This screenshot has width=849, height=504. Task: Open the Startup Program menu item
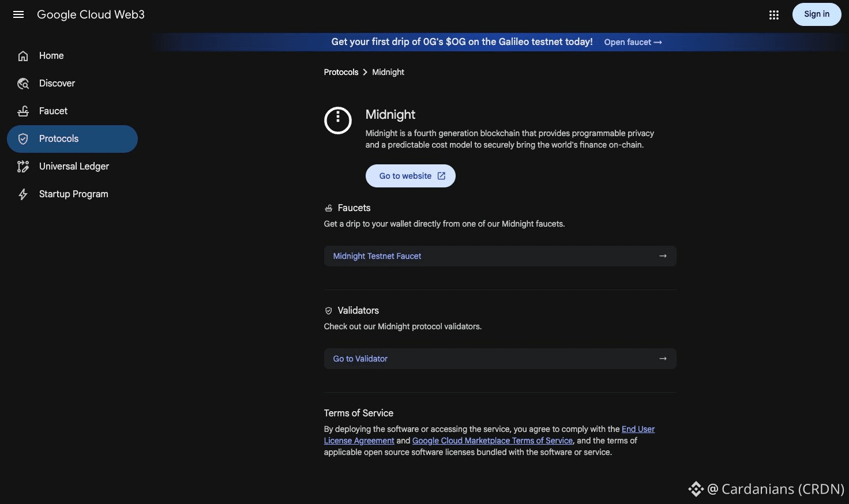tap(72, 194)
